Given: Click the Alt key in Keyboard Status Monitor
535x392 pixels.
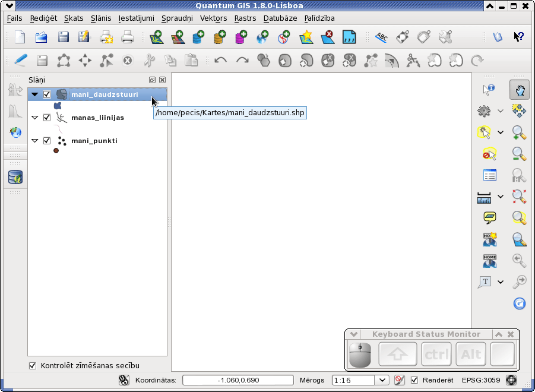Looking at the screenshot, I should 471,354.
